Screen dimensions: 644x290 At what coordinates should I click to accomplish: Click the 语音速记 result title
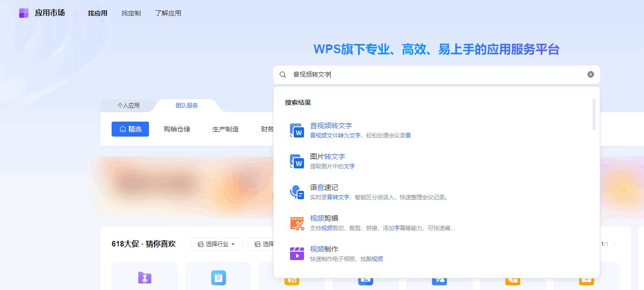(324, 188)
